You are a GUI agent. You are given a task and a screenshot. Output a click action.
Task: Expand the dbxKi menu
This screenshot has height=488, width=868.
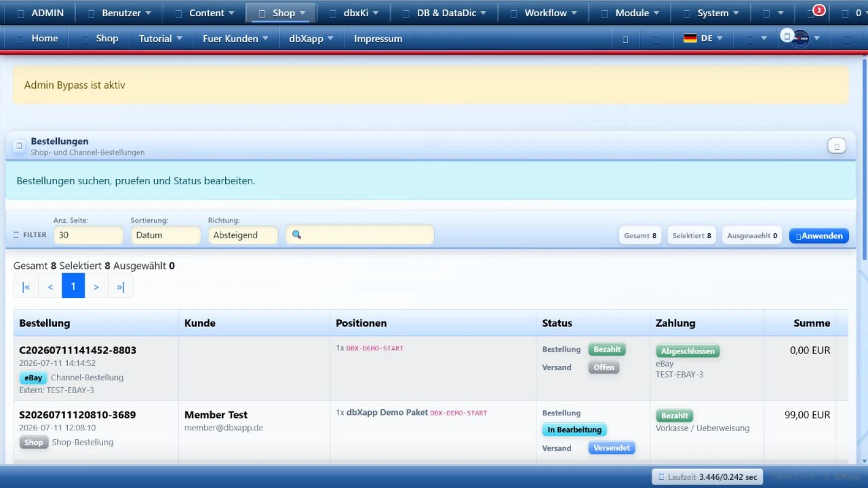point(354,13)
